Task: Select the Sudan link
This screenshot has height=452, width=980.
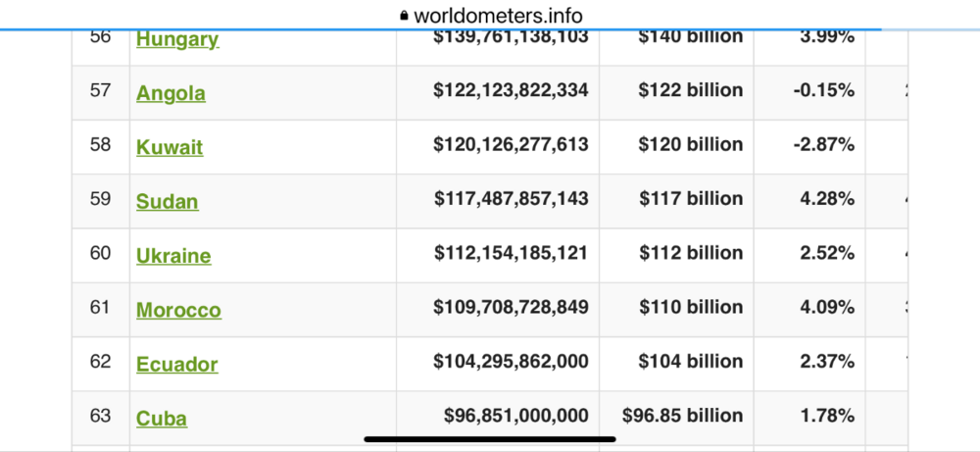Action: point(167,201)
